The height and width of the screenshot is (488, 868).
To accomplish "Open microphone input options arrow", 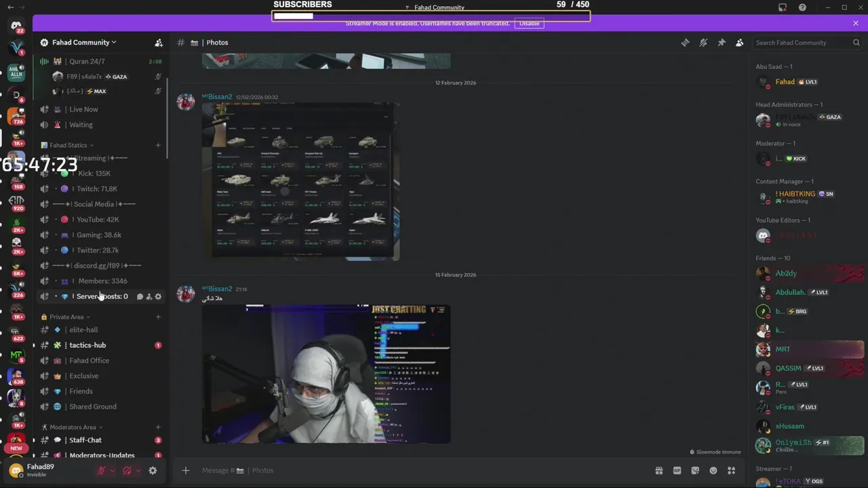I will tap(113, 470).
